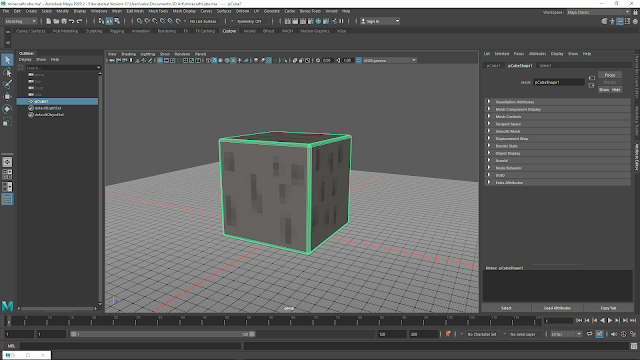Click the Focus button in Attribute Editor
This screenshot has height=360, width=640.
click(610, 75)
